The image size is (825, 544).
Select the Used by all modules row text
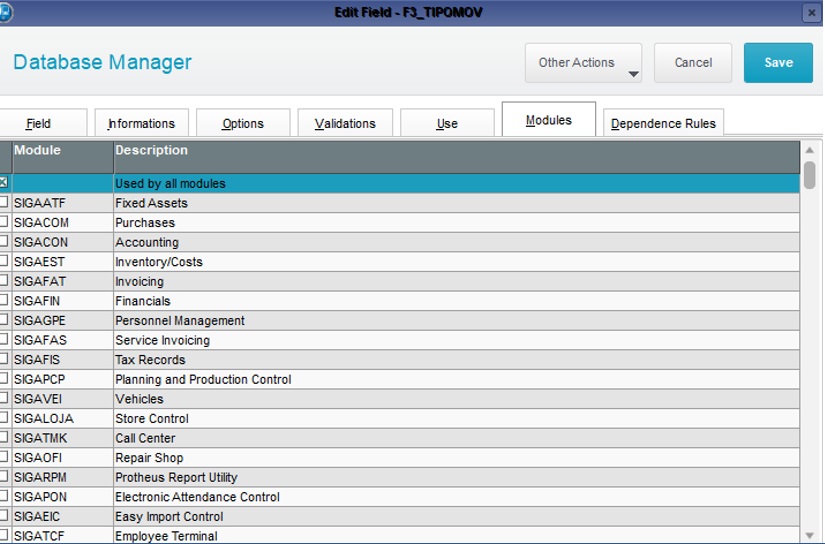point(170,184)
